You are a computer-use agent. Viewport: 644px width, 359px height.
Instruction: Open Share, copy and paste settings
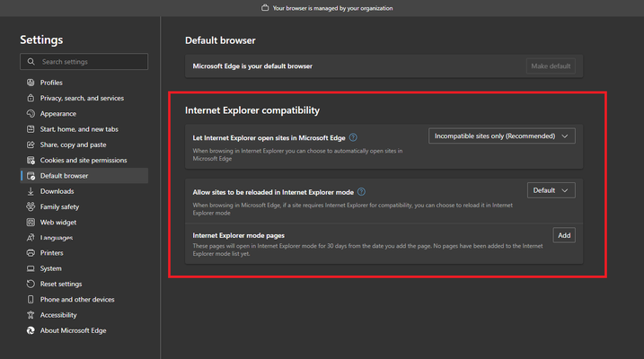pos(84,144)
